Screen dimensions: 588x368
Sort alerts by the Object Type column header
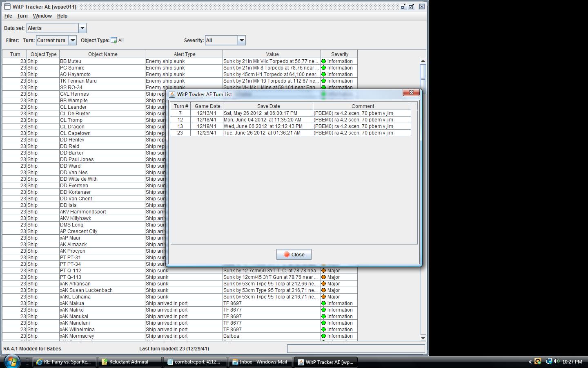click(43, 54)
